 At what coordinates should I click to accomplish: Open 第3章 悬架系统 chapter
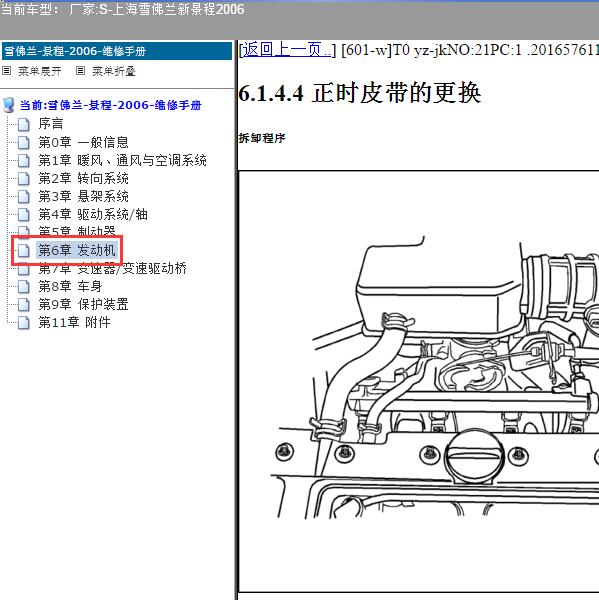pos(83,196)
